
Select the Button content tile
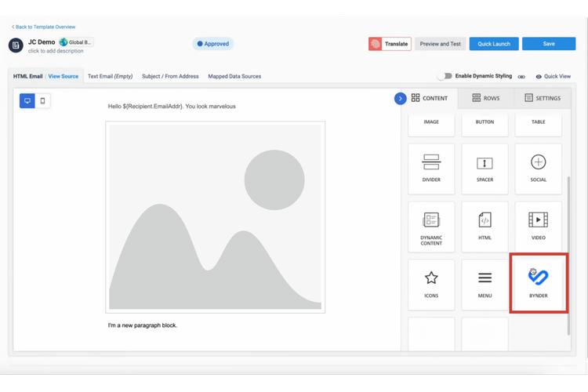click(485, 125)
